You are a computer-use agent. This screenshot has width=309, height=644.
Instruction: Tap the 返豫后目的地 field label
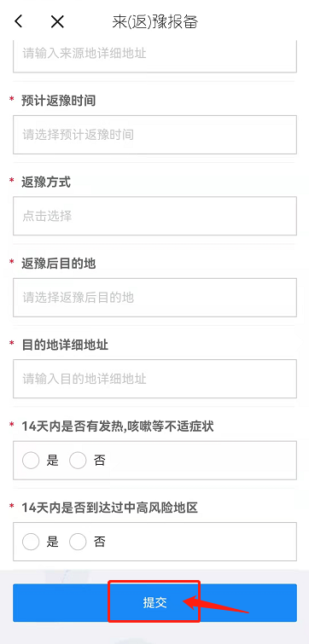coord(59,264)
